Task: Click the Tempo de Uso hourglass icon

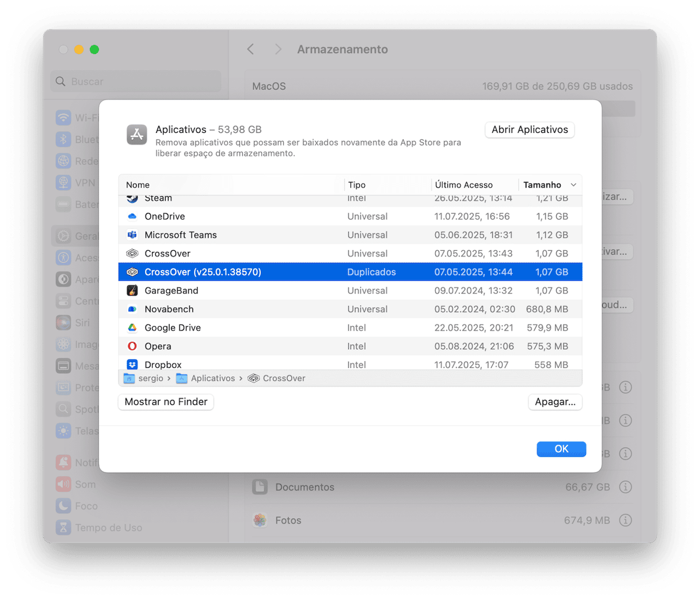Action: click(63, 528)
